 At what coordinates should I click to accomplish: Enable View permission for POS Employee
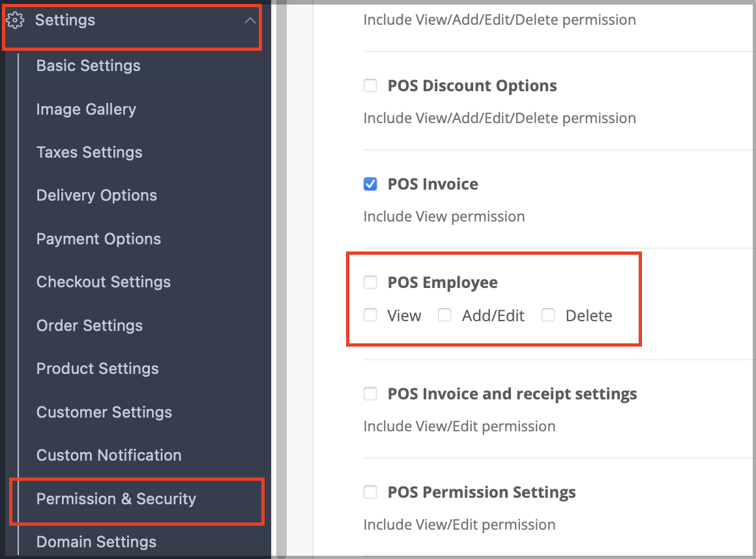tap(370, 315)
